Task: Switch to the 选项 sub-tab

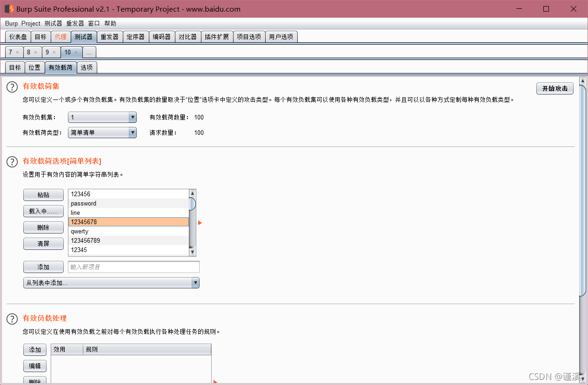Action: point(87,67)
